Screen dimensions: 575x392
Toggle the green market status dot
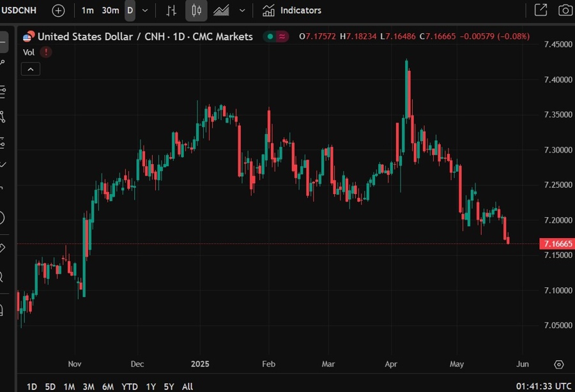pyautogui.click(x=270, y=36)
